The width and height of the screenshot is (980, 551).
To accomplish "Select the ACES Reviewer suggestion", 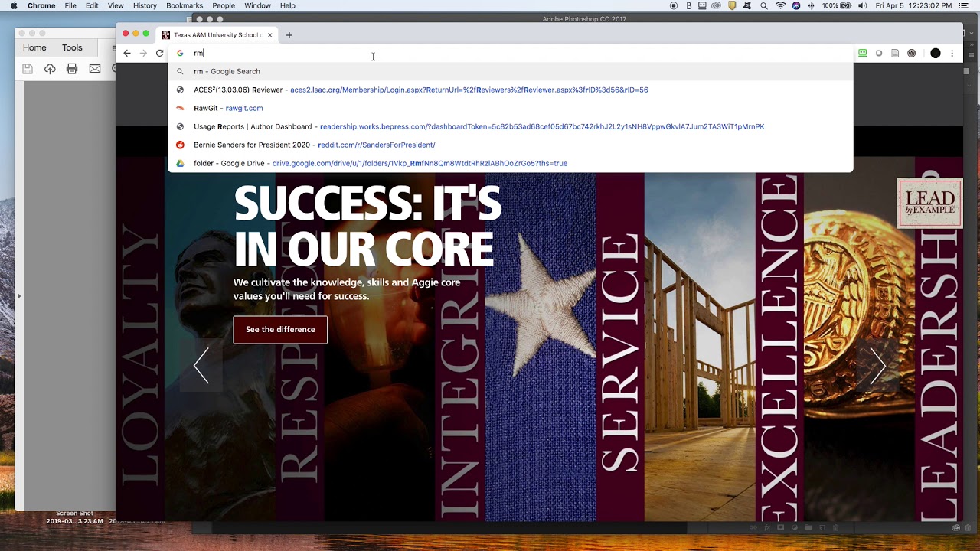I will tap(510, 90).
